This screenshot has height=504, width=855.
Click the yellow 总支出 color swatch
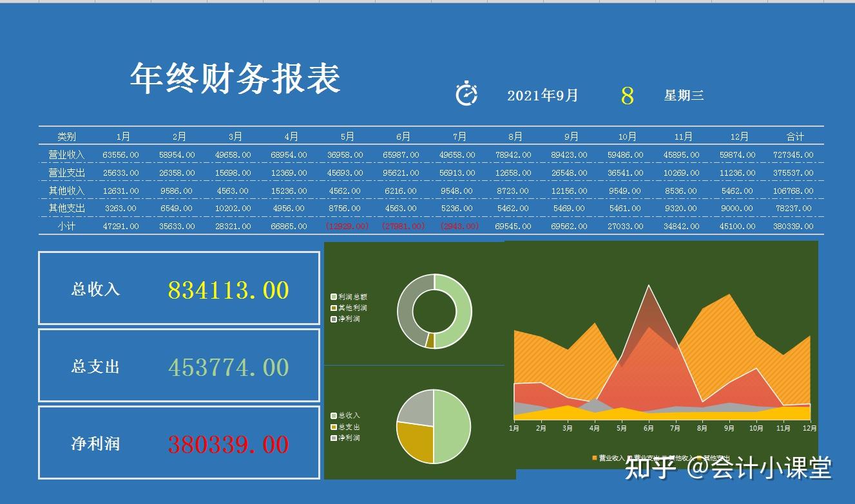[333, 427]
